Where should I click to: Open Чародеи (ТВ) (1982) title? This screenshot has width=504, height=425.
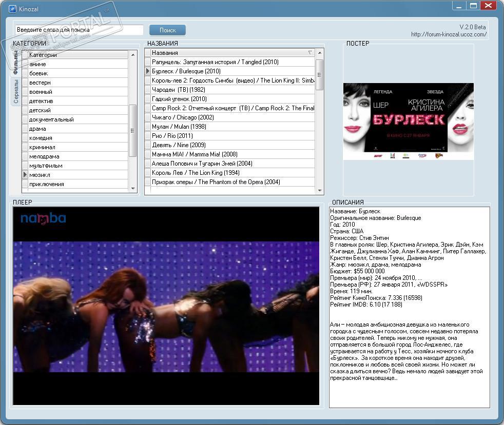[x=232, y=90]
